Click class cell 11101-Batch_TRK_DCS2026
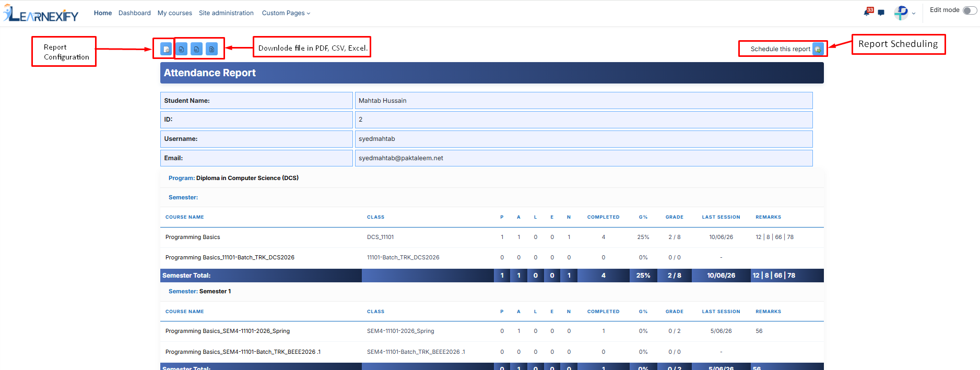The width and height of the screenshot is (980, 370). pyautogui.click(x=403, y=257)
